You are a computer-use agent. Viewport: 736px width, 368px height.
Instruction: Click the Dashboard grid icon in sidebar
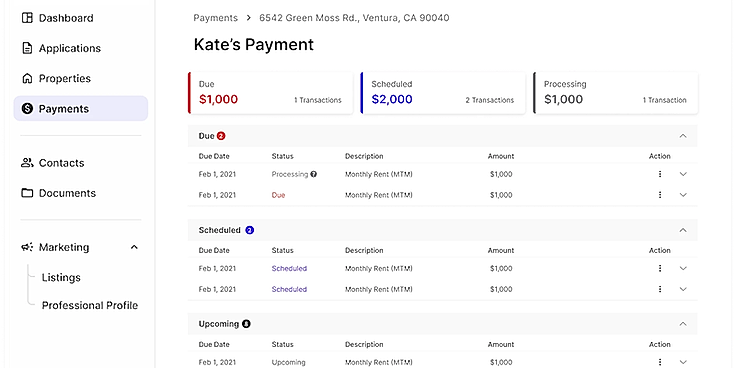tap(27, 18)
